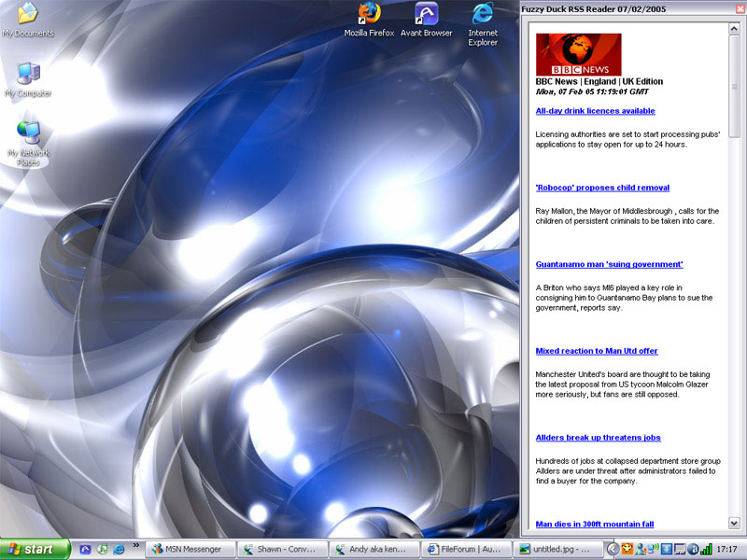
Task: Click the RSS reader scroll down arrow
Action: (734, 524)
